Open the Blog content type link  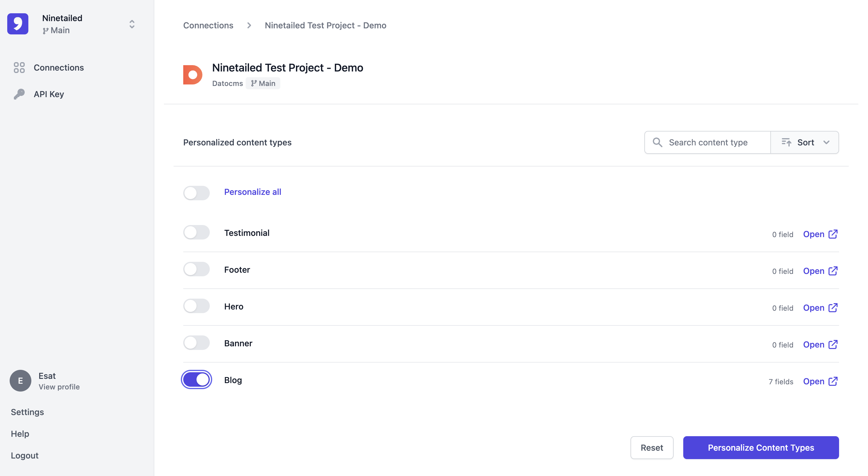820,381
